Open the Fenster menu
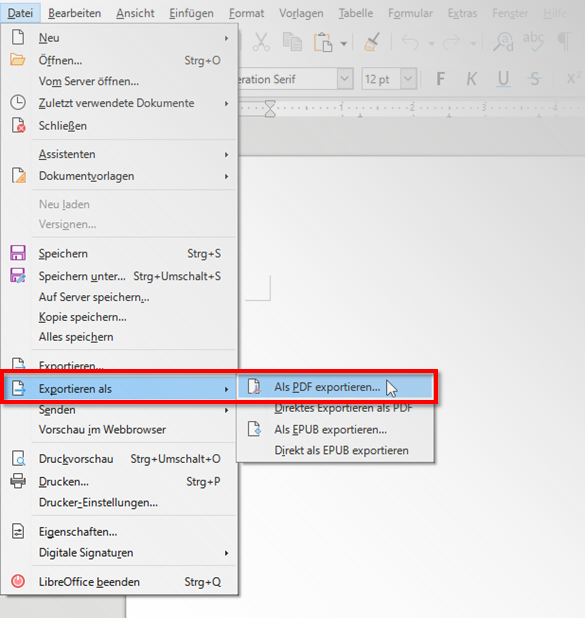Image resolution: width=585 pixels, height=618 pixels. point(510,13)
